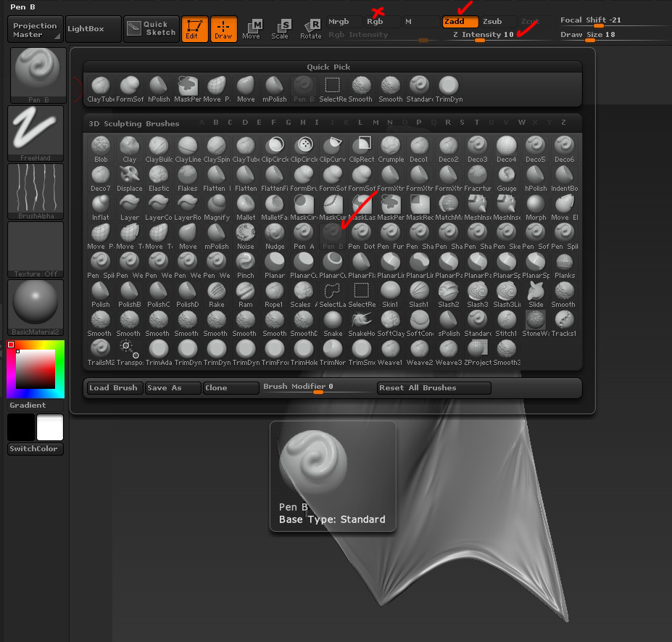Click Reset All Brushes
This screenshot has width=672, height=642.
pyautogui.click(x=434, y=388)
